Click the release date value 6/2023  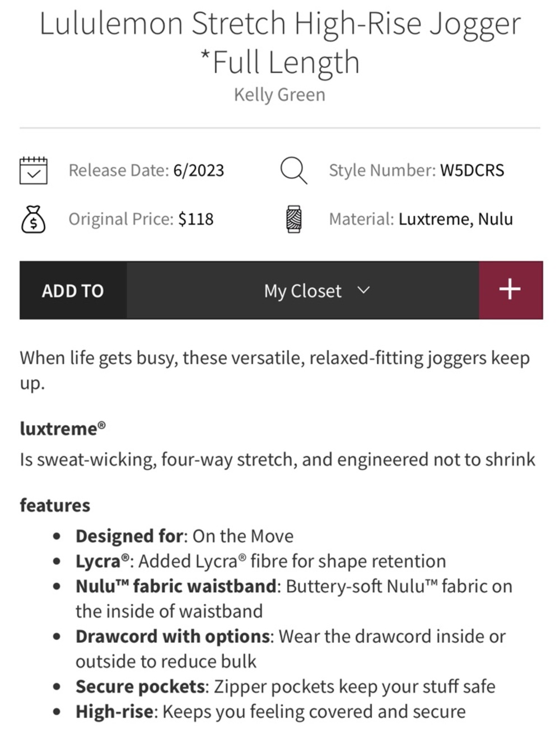[199, 170]
